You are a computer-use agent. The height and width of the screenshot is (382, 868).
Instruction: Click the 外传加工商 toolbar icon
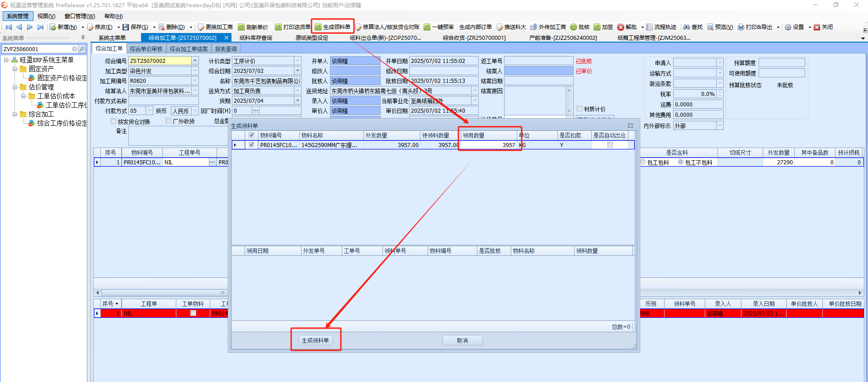(534, 27)
